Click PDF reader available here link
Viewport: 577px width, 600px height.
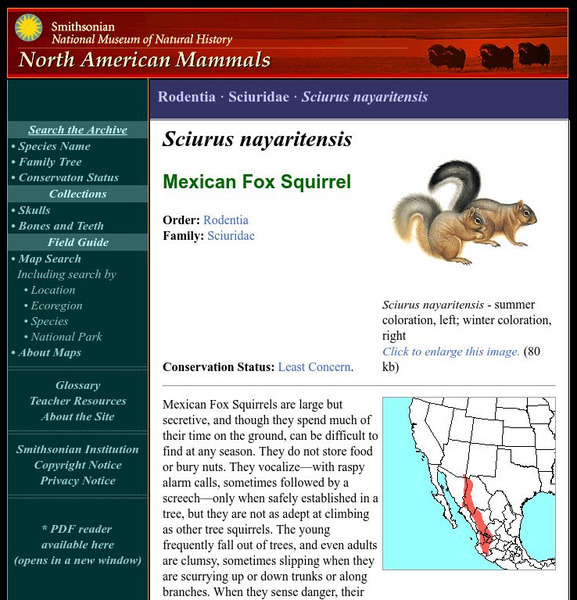point(78,545)
